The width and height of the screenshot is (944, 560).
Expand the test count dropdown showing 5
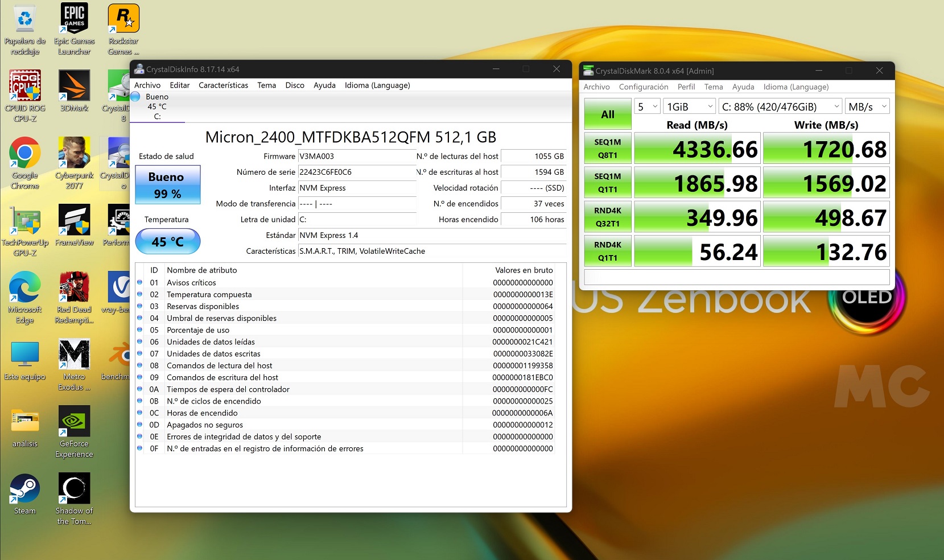pyautogui.click(x=647, y=106)
